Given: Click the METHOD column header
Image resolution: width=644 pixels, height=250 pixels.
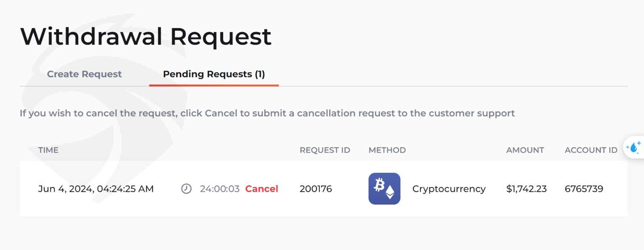Looking at the screenshot, I should click(x=387, y=150).
